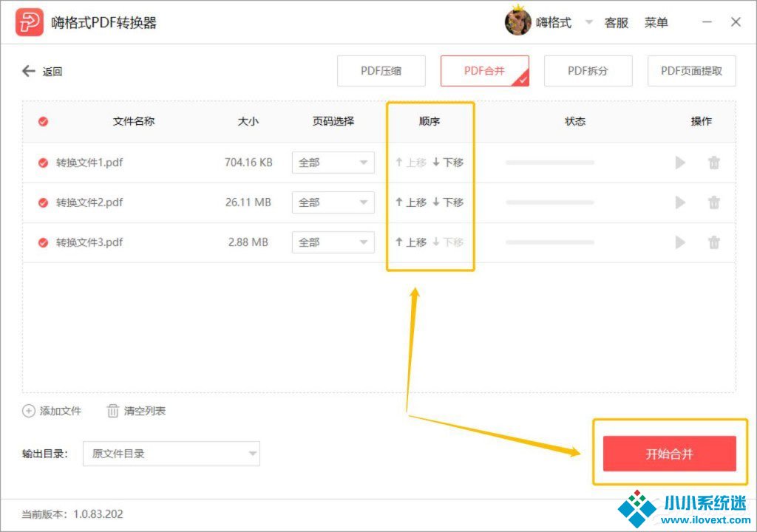Uncheck the 转换文件1.pdf checkbox
Image resolution: width=757 pixels, height=532 pixels.
point(43,163)
